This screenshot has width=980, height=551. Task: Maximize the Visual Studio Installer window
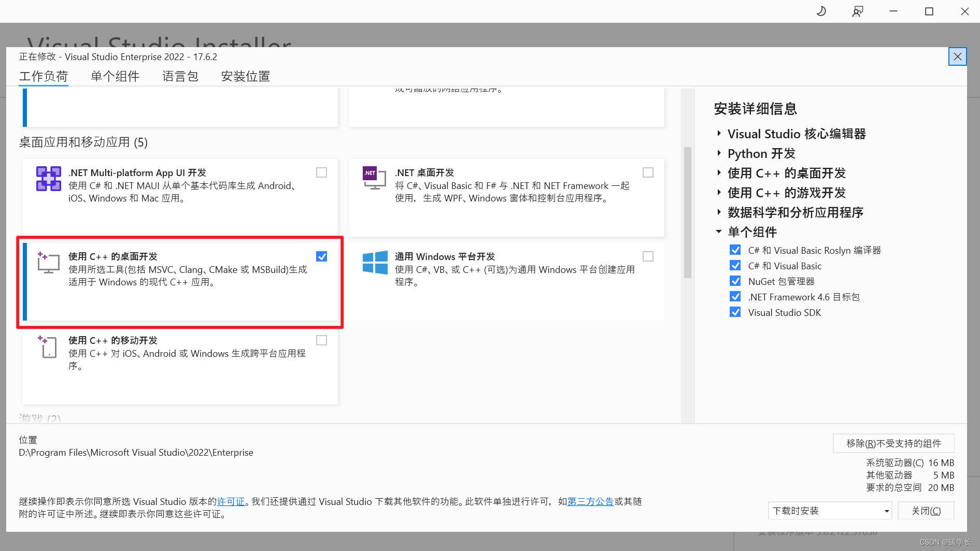tap(929, 11)
